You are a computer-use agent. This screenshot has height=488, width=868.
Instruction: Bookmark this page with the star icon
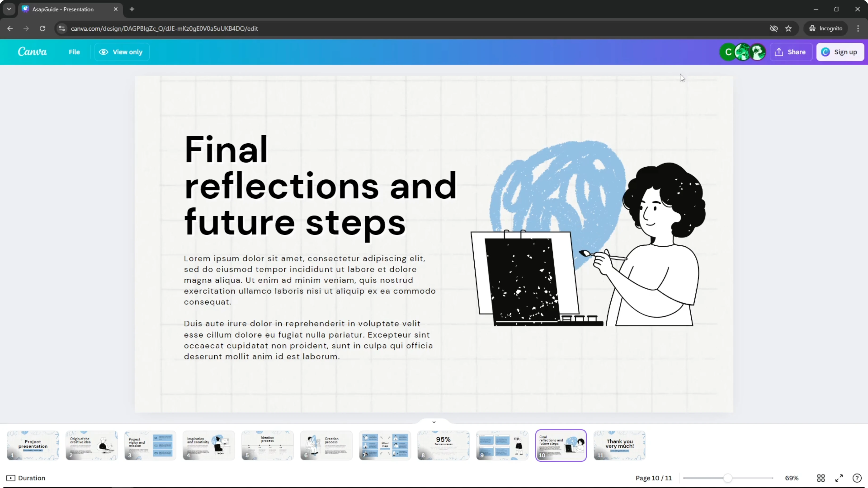click(x=789, y=28)
